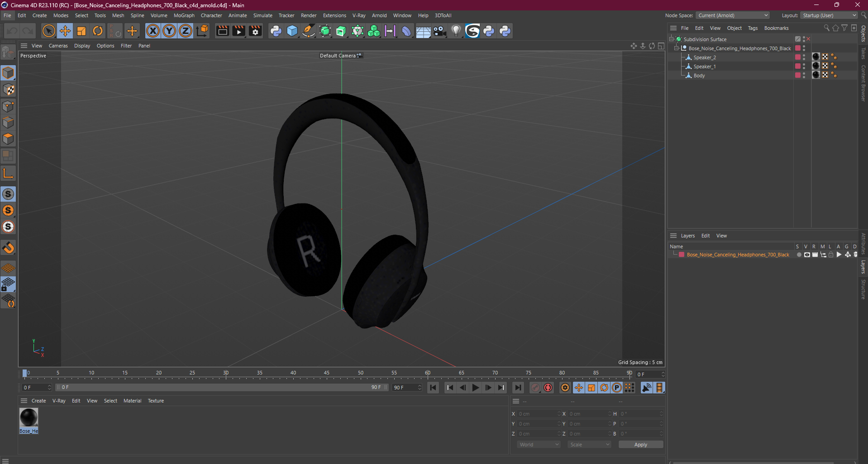Toggle layer lock icon in Layers panel

[x=831, y=255]
